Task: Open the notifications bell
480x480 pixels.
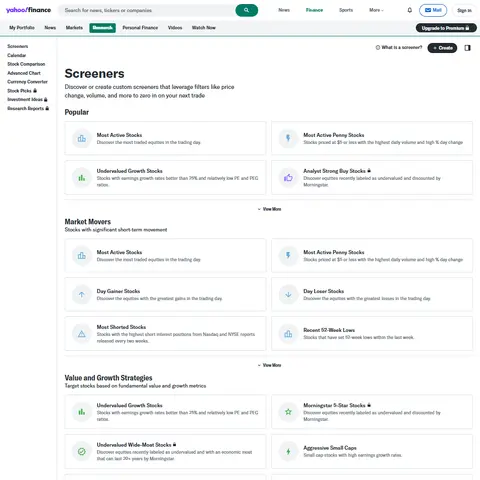Action: click(410, 10)
